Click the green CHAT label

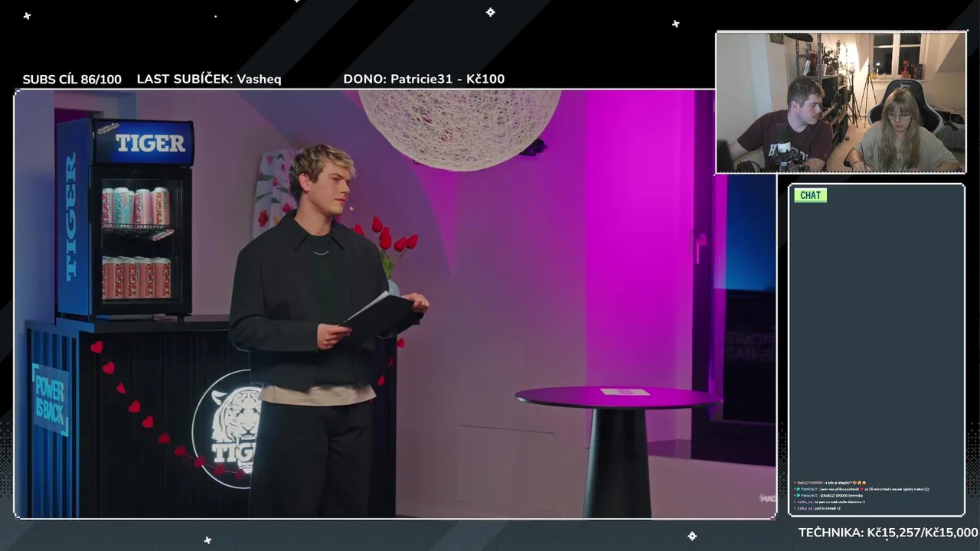pyautogui.click(x=810, y=195)
